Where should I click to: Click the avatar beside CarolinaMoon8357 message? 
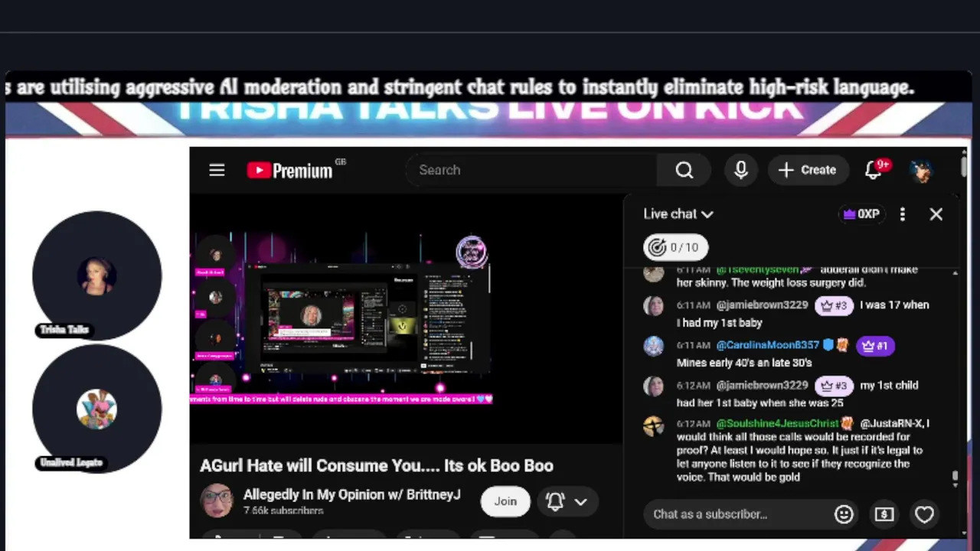pos(654,346)
